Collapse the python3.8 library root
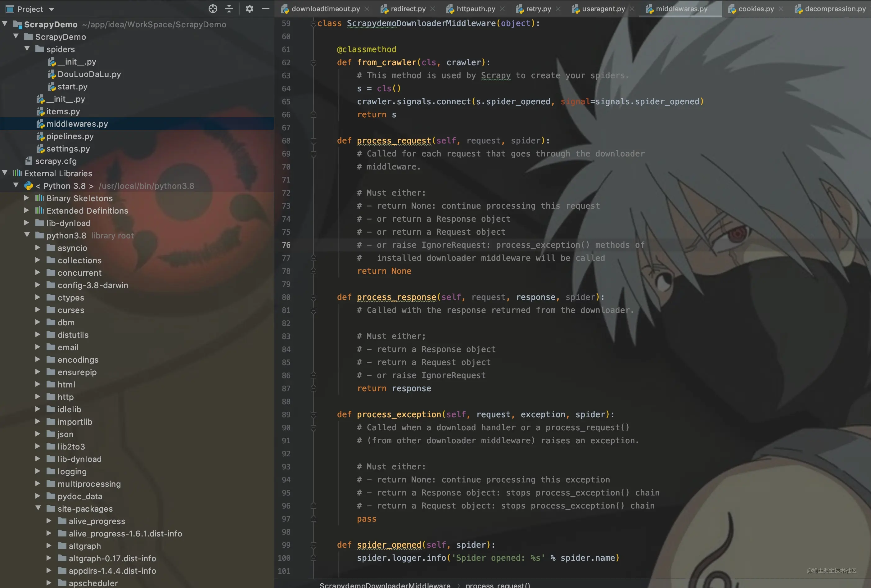The image size is (871, 588). coord(27,235)
